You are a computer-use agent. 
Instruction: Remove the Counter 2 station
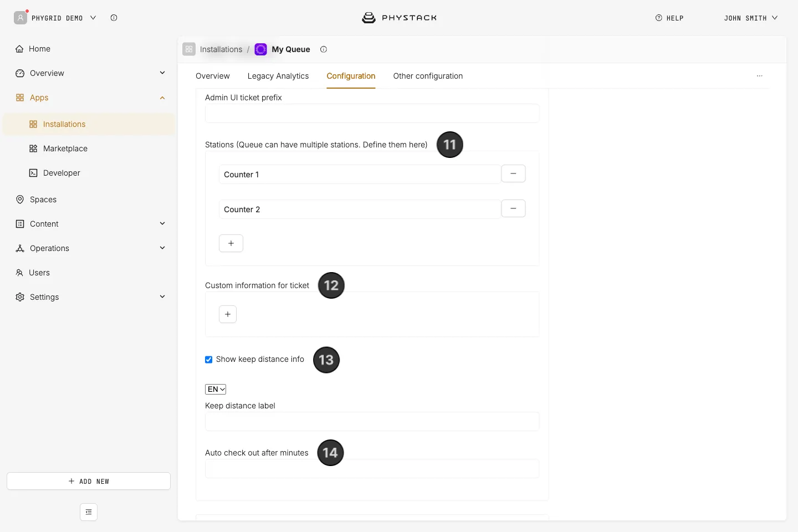tap(513, 208)
